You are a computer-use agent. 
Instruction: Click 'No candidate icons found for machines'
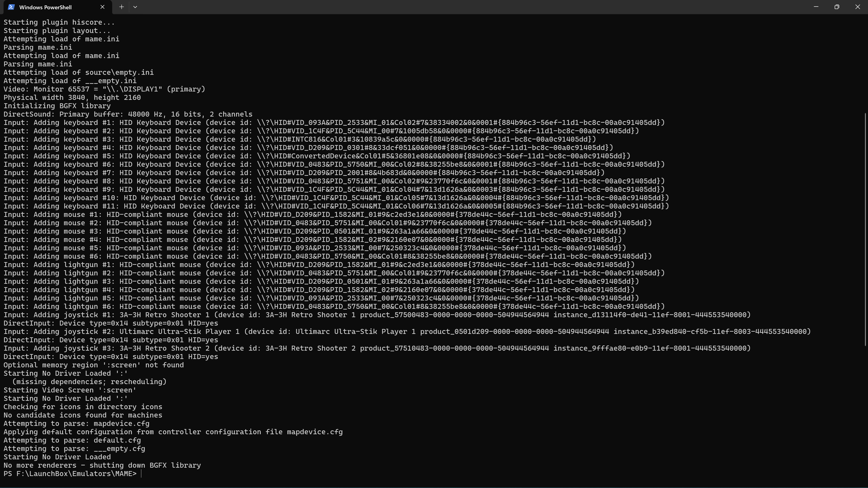pos(83,415)
